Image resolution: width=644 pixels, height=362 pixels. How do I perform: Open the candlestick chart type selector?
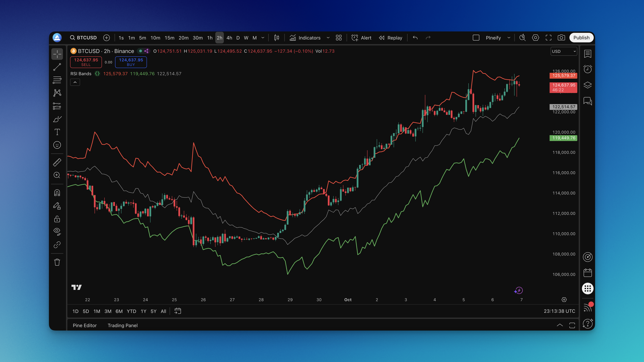277,38
